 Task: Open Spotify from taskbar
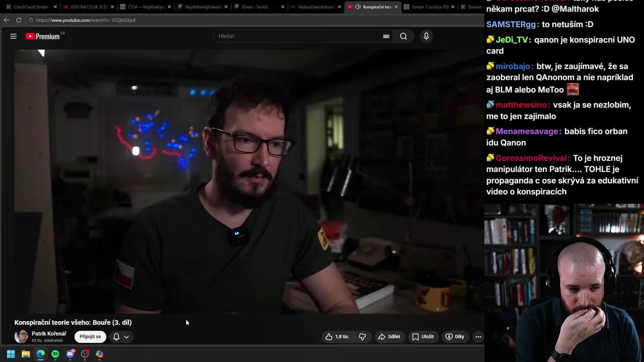pos(55,354)
